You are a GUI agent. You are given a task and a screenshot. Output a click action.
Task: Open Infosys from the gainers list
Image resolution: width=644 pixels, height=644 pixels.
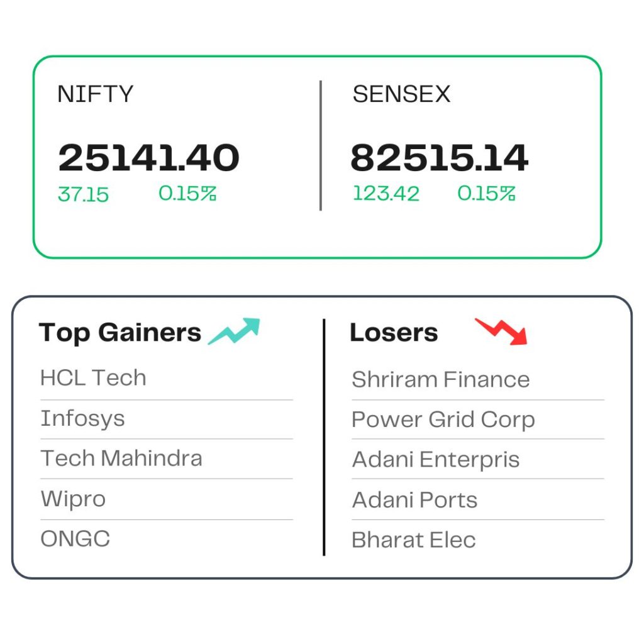point(82,419)
